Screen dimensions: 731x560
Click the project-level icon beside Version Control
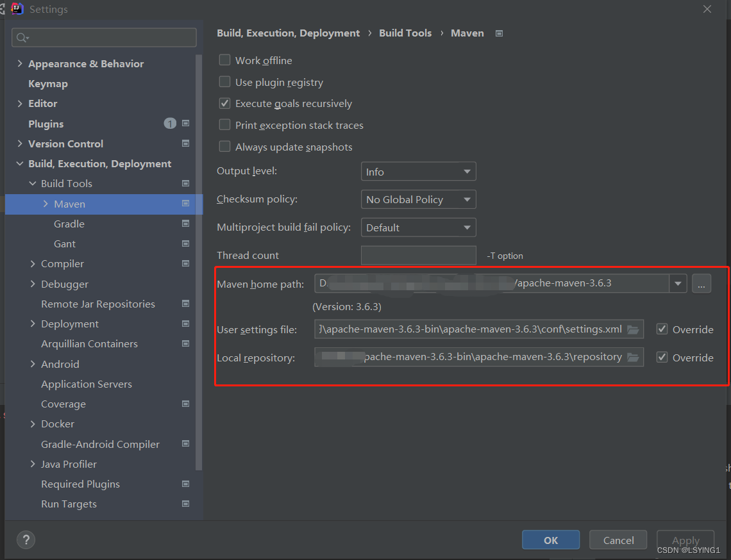click(x=185, y=144)
